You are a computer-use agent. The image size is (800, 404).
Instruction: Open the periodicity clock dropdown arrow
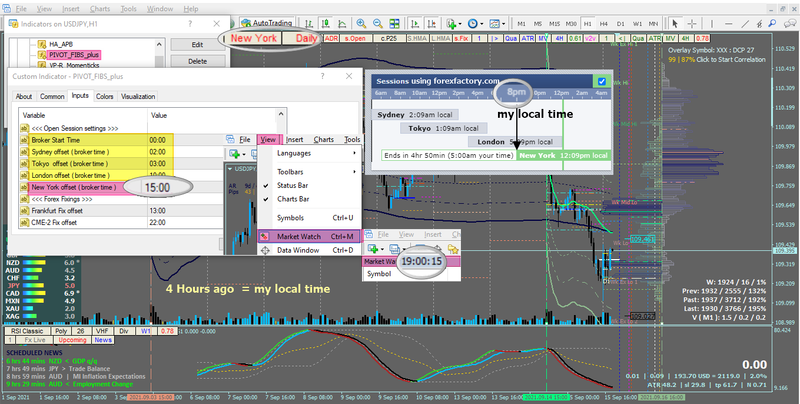[481, 23]
